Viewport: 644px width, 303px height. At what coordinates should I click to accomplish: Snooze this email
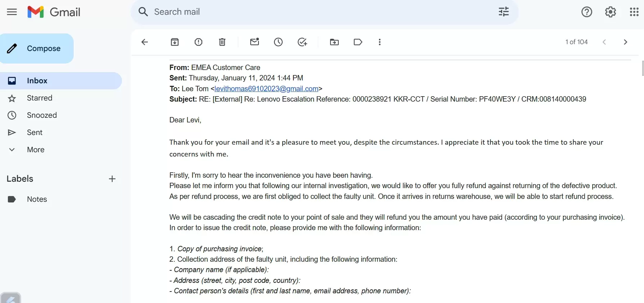(x=278, y=42)
